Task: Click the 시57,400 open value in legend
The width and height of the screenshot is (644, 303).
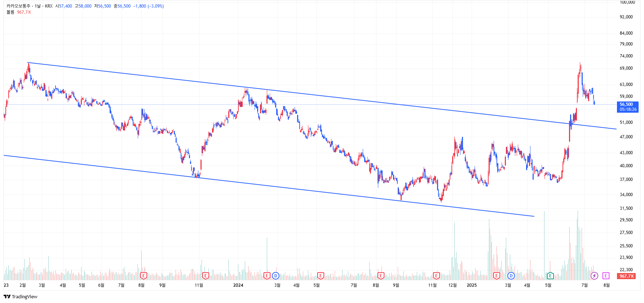Action: coord(64,6)
